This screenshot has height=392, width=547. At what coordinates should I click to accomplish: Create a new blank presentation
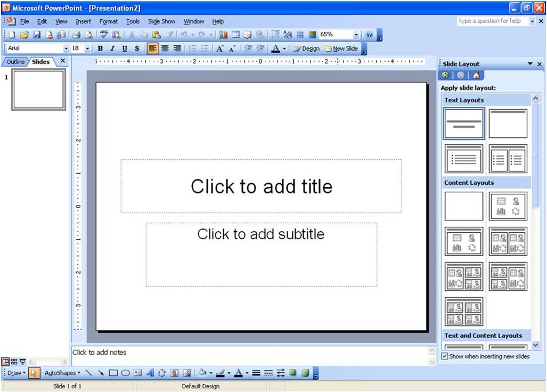tap(12, 35)
